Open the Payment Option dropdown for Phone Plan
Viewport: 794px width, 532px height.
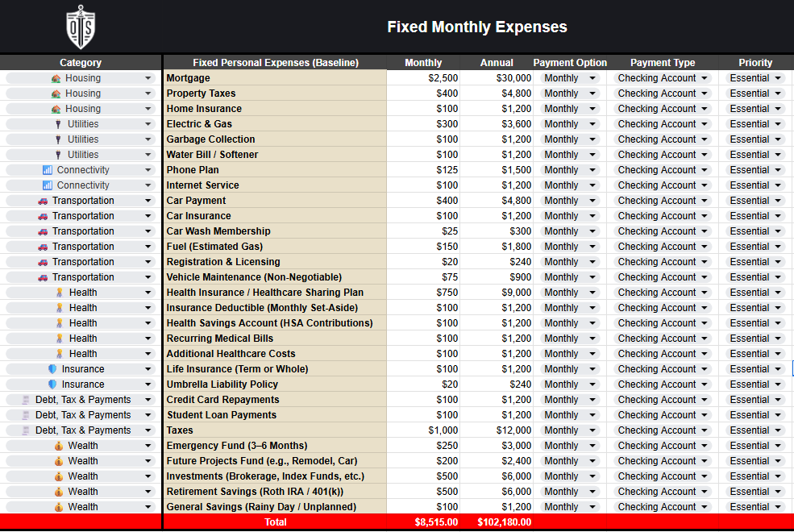coord(592,170)
